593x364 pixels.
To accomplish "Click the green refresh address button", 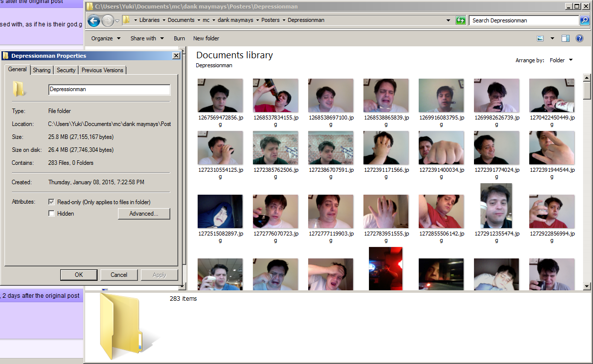I will 461,20.
